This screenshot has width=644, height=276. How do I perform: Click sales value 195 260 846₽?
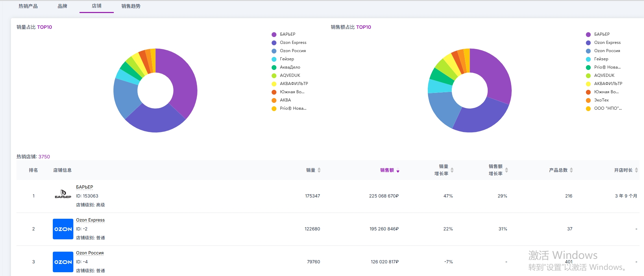click(384, 229)
